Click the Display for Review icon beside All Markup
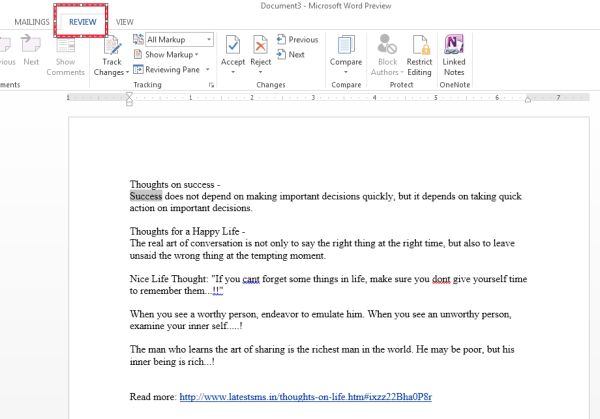This screenshot has height=419, width=600. click(x=138, y=39)
